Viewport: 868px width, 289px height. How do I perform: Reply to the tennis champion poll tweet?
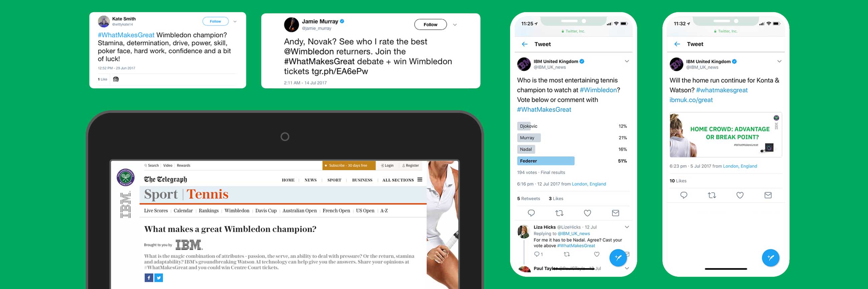coord(531,213)
